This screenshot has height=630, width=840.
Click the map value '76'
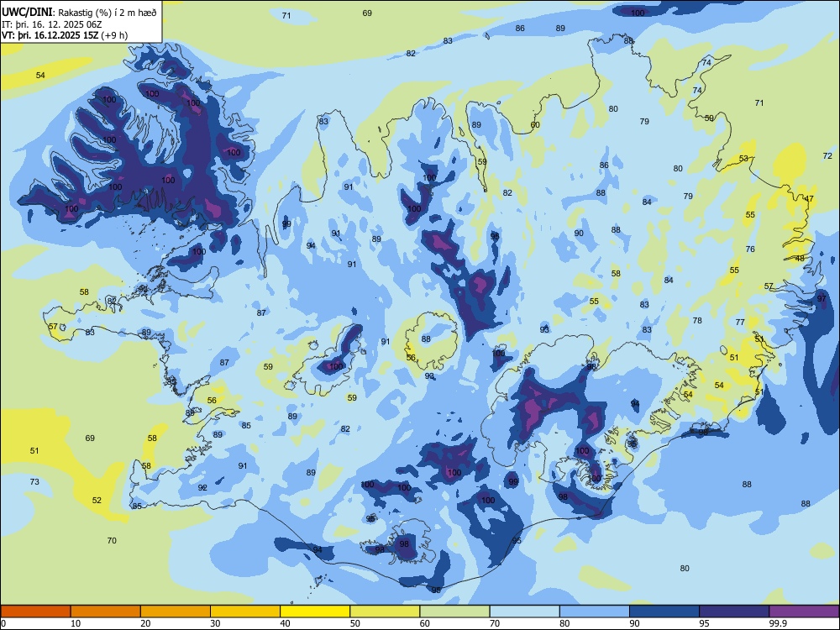pyautogui.click(x=750, y=249)
